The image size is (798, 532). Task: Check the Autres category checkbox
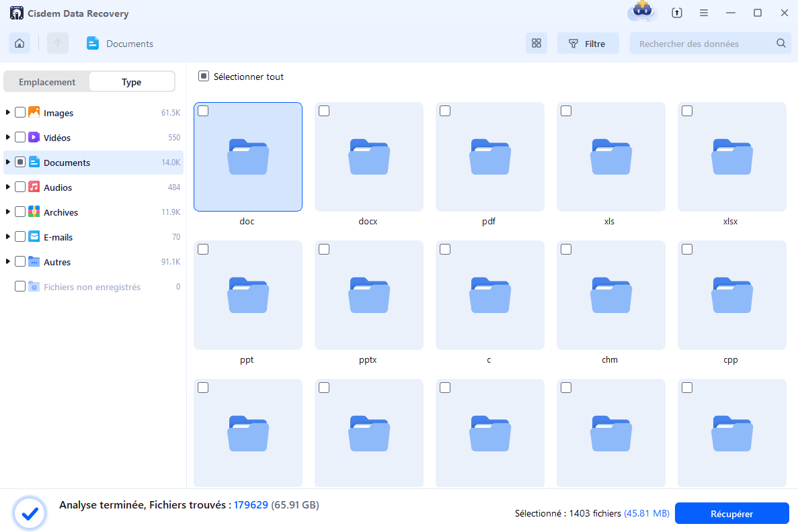click(x=20, y=262)
